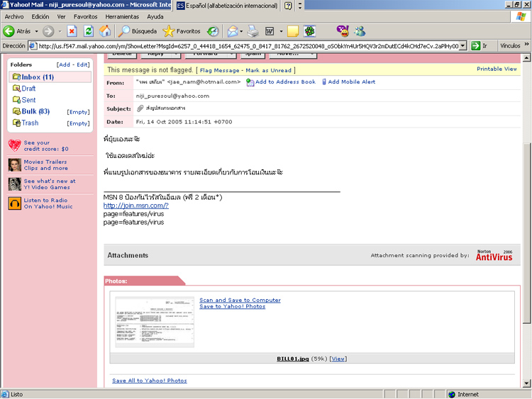Open the Ayuda menu

[155, 16]
